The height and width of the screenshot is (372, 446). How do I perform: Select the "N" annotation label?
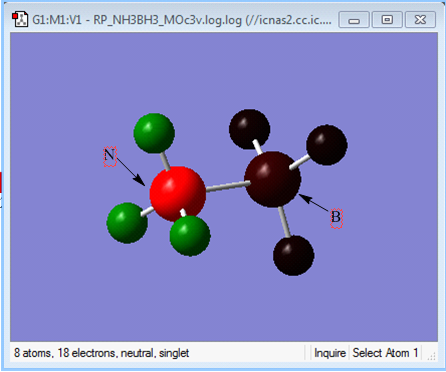point(110,156)
